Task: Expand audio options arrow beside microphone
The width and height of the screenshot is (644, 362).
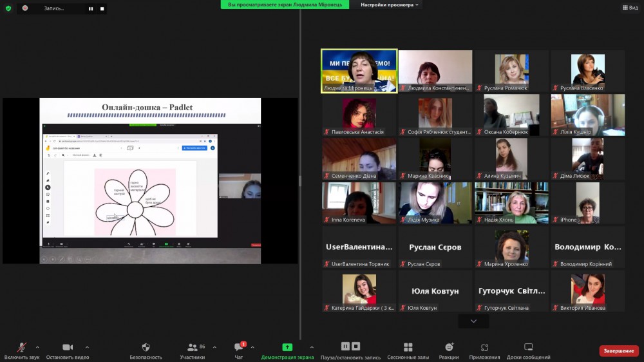Action: pos(37,347)
